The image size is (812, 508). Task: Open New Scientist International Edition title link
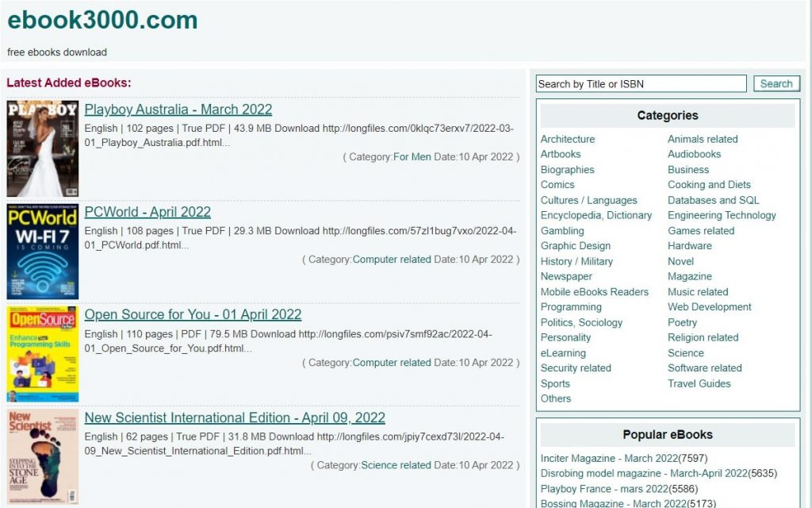pyautogui.click(x=235, y=418)
